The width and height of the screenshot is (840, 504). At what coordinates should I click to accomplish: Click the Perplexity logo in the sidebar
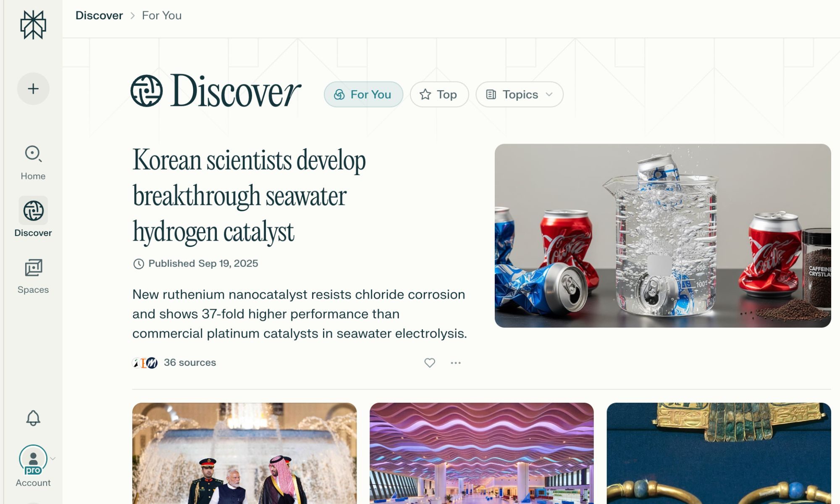(33, 25)
